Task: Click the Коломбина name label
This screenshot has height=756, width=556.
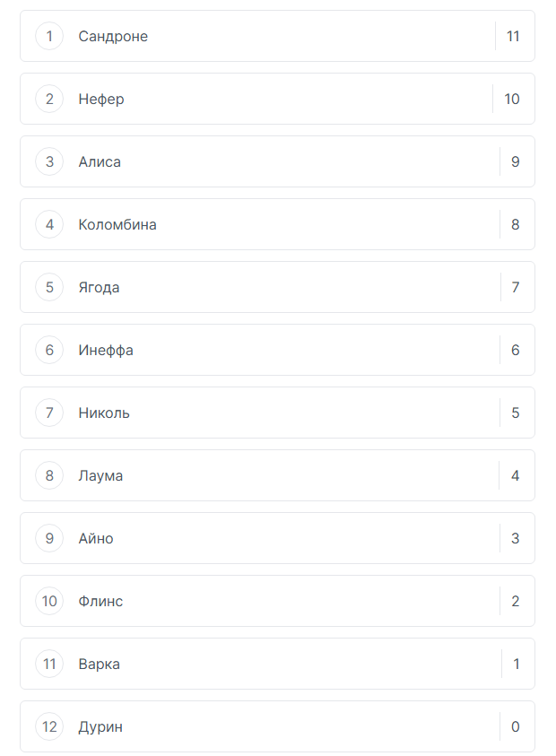Action: click(117, 225)
